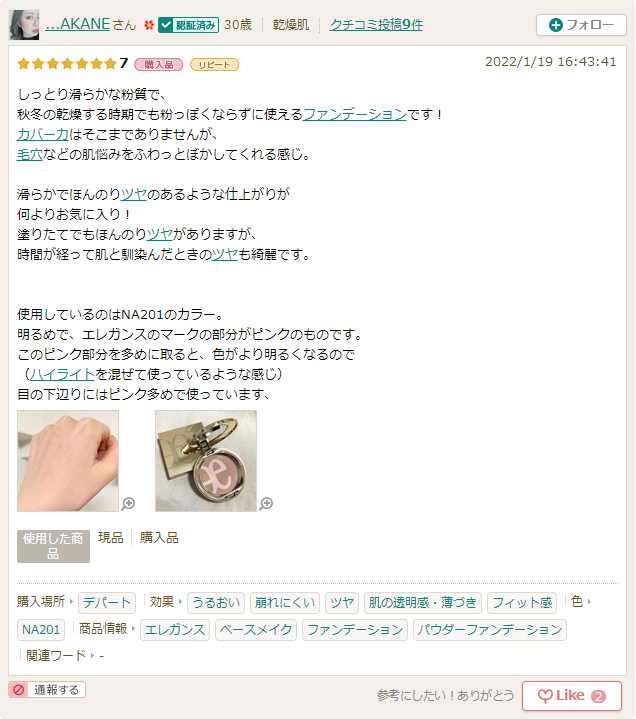Click the 認証済み verified badge
636x719 pixels.
(x=188, y=25)
